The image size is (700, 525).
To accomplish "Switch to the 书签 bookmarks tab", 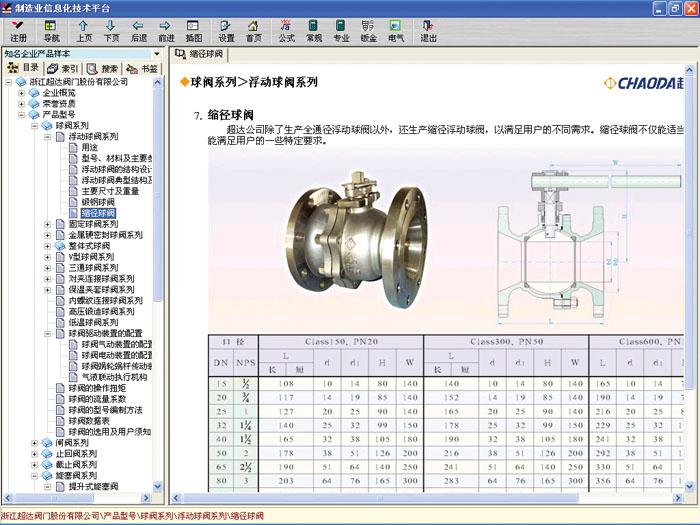I will (x=144, y=69).
